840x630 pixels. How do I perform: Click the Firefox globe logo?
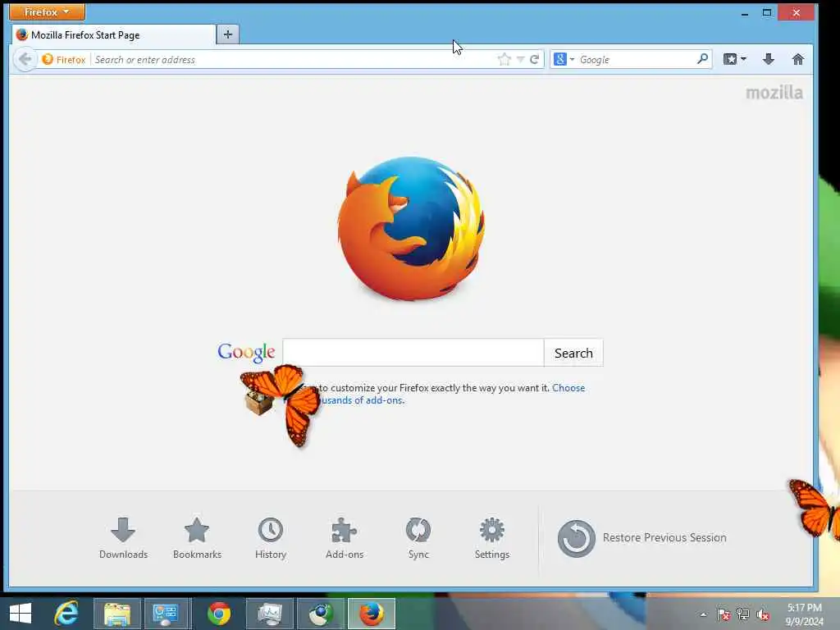tap(411, 228)
